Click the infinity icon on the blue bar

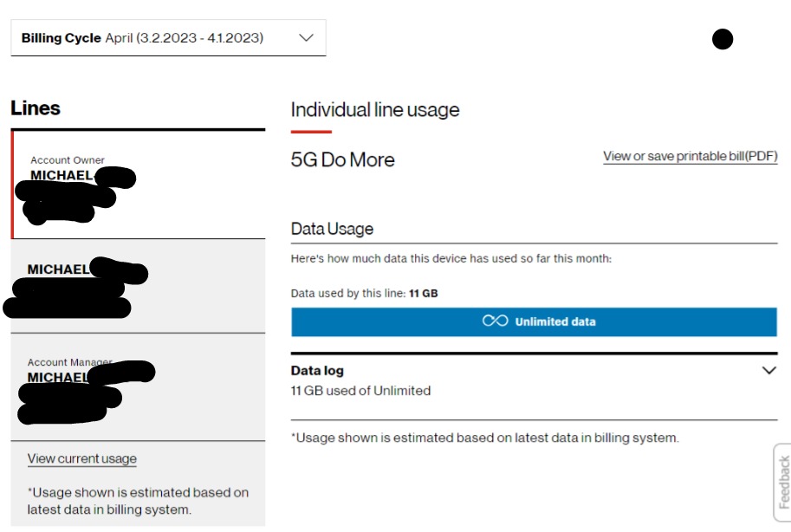click(x=495, y=321)
